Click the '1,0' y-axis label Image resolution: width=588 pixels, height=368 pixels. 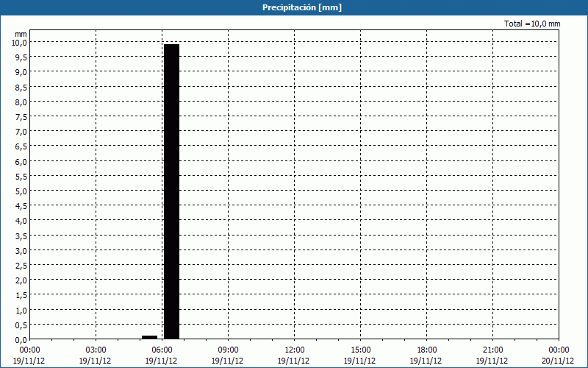click(21, 310)
